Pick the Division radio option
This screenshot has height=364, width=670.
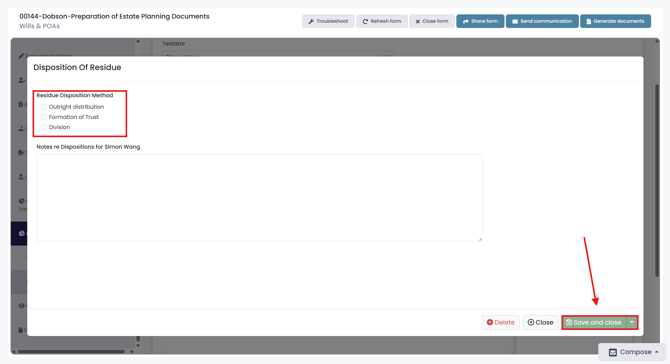point(44,127)
